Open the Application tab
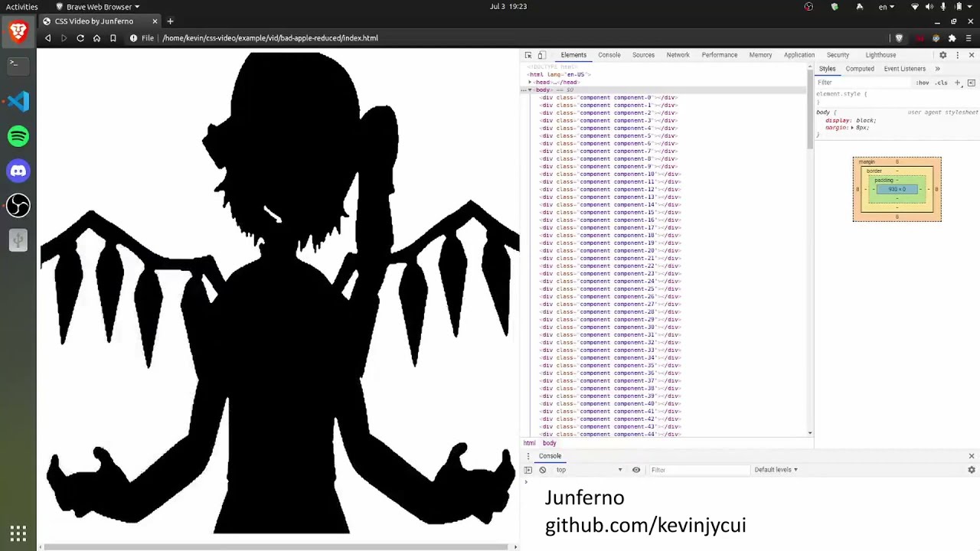Image resolution: width=980 pixels, height=551 pixels. click(x=799, y=55)
